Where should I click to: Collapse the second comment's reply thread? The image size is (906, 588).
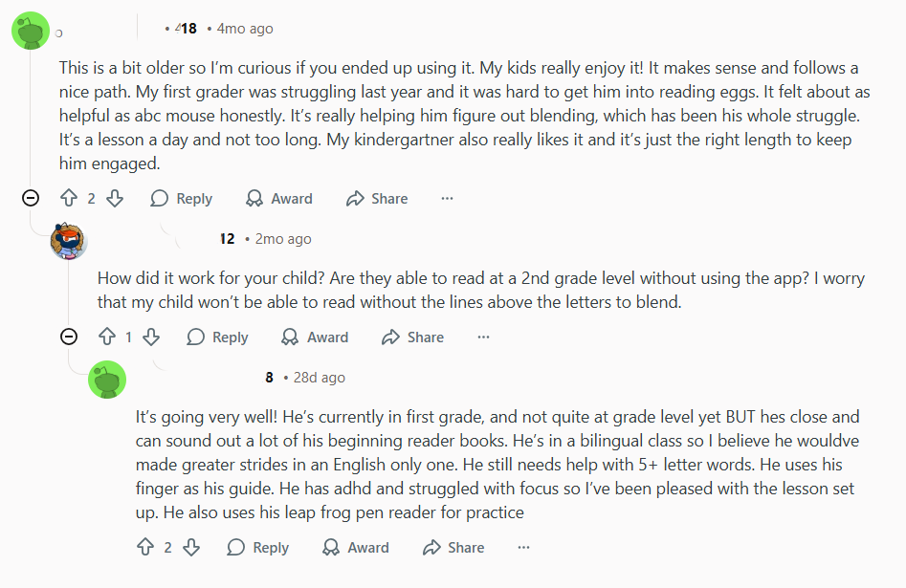[x=69, y=337]
